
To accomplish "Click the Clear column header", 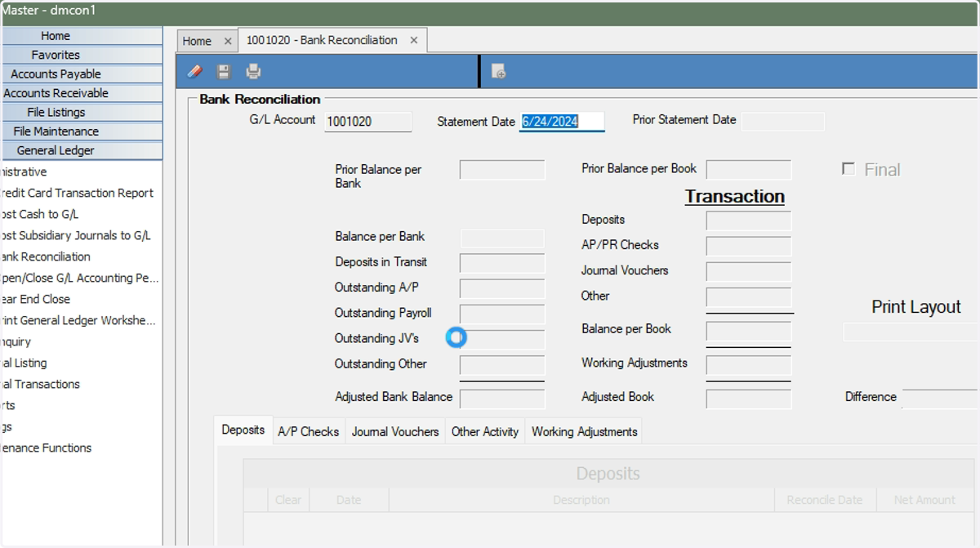I will (287, 500).
